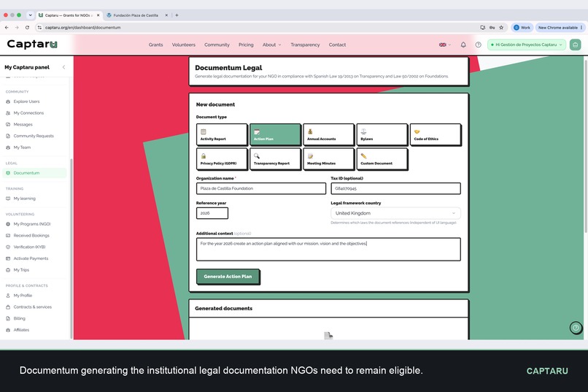This screenshot has width=588, height=392.
Task: Click the page vertical scrollbar
Action: point(585,146)
